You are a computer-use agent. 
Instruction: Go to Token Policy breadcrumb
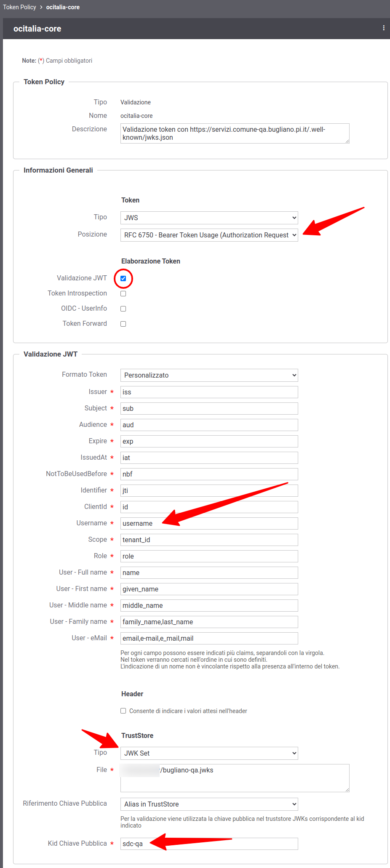click(19, 7)
